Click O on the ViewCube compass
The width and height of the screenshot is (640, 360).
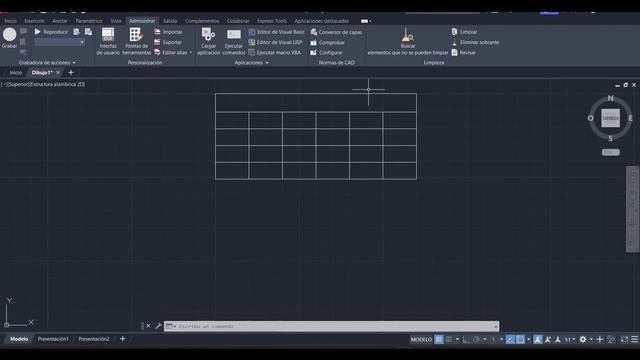[x=591, y=118]
